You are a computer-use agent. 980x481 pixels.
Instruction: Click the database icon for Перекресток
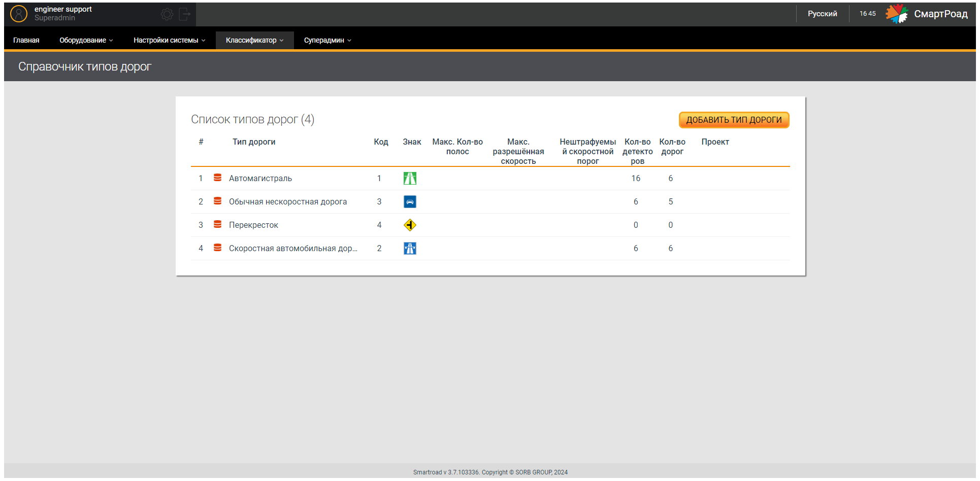click(x=217, y=224)
